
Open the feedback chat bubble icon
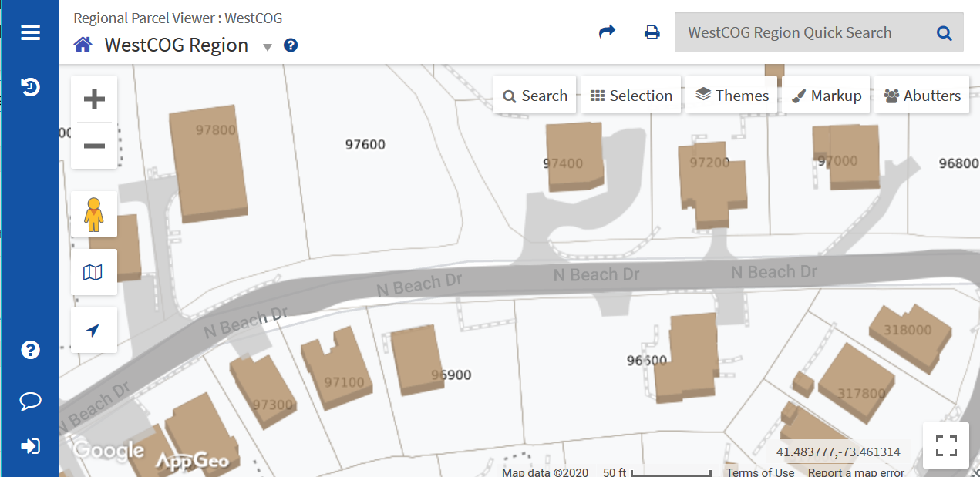coord(30,401)
